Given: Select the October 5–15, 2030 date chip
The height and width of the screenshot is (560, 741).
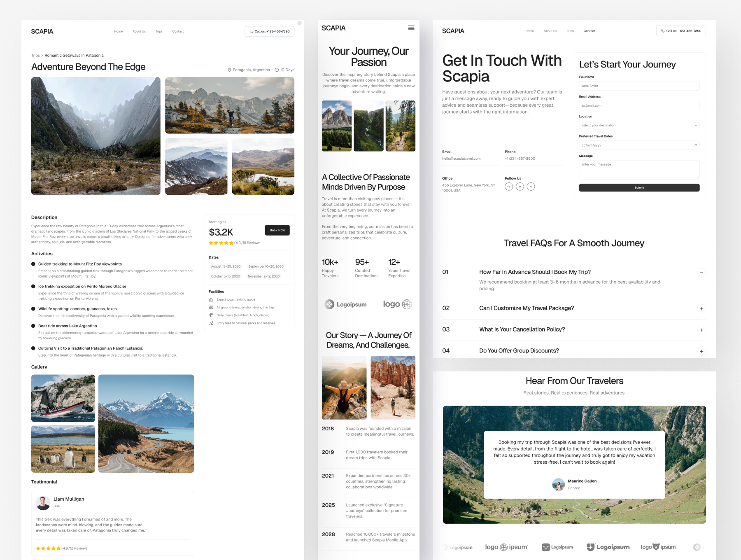Looking at the screenshot, I should [225, 276].
